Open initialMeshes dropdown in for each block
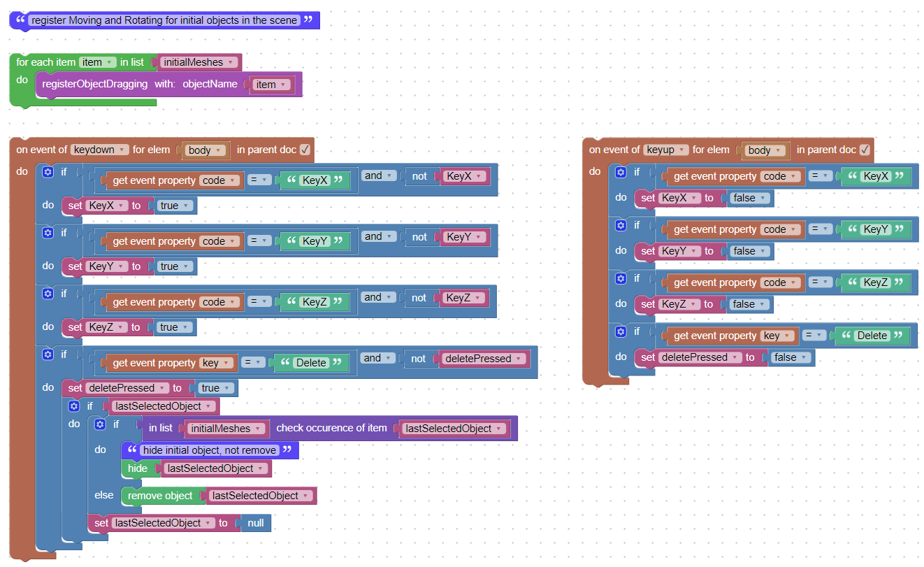This screenshot has width=924, height=567. tap(199, 62)
